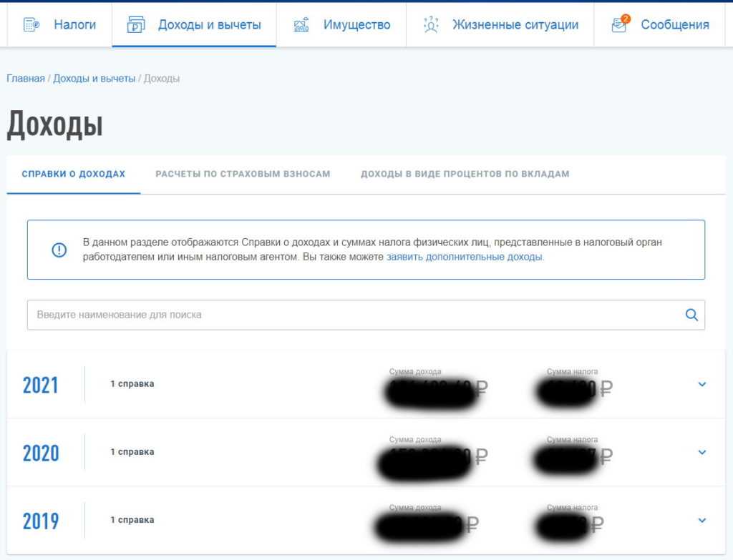The image size is (733, 560).
Task: Click the 2021 year heading
Action: [x=41, y=385]
